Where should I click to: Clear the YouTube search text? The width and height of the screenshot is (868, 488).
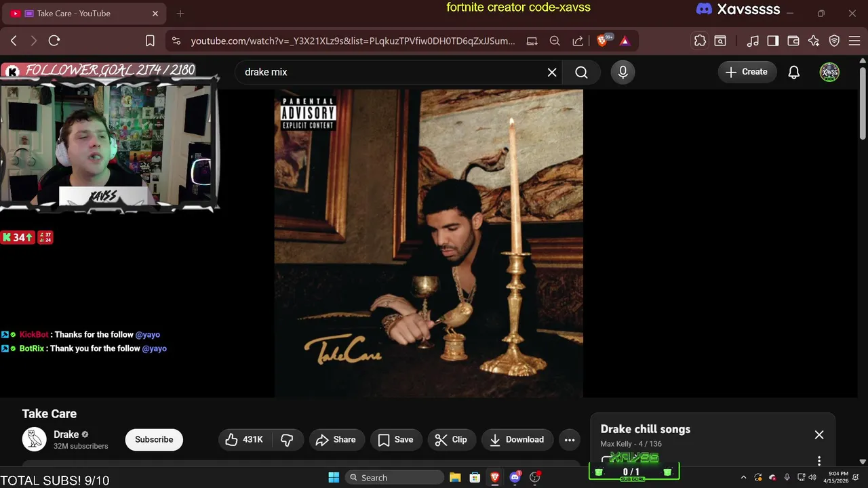(552, 72)
